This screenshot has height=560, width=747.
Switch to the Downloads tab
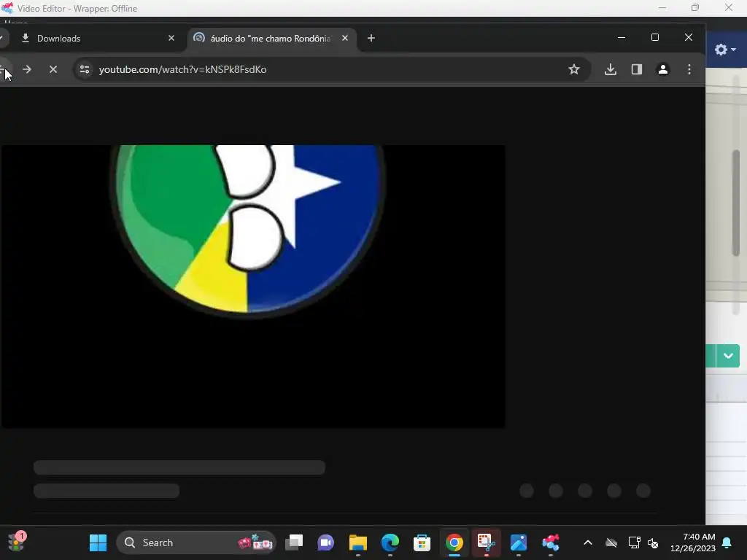pos(98,38)
